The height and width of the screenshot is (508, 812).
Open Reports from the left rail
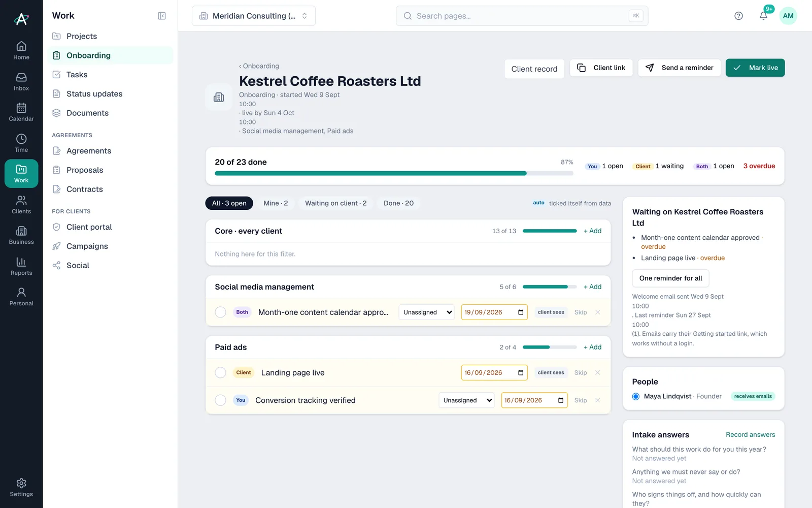(x=21, y=266)
